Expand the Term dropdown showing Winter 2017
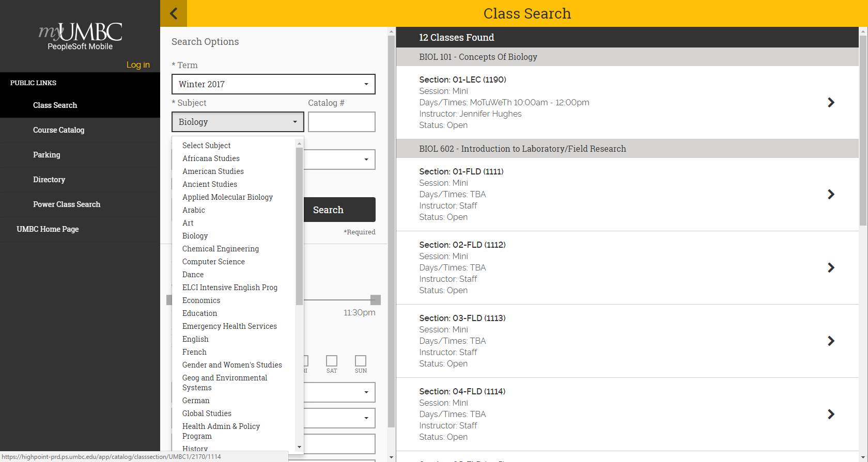 pyautogui.click(x=273, y=84)
